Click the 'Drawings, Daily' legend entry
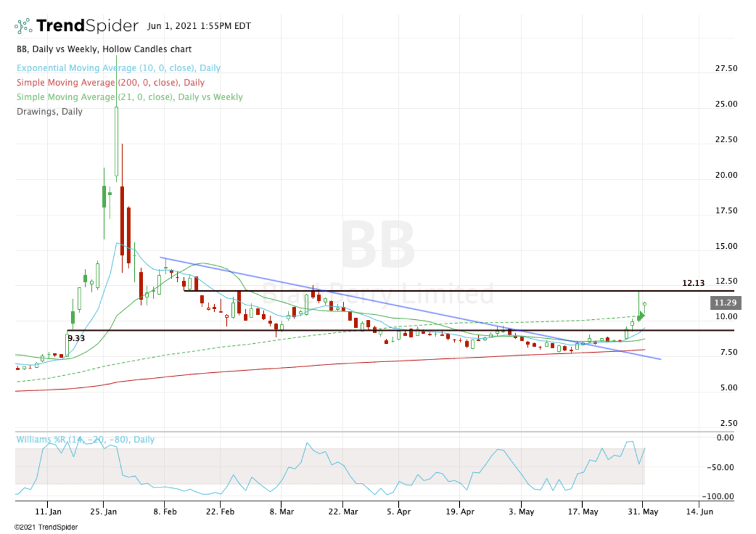This screenshot has height=534, width=756. pyautogui.click(x=49, y=111)
